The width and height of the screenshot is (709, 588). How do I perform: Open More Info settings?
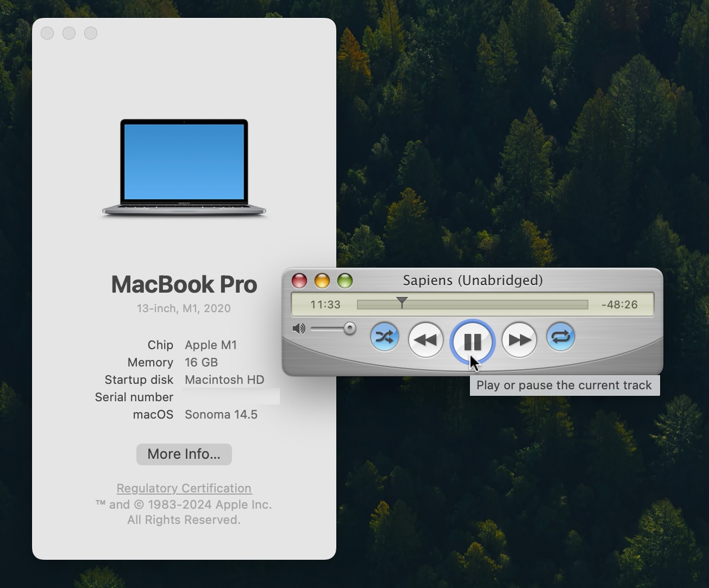coord(184,454)
